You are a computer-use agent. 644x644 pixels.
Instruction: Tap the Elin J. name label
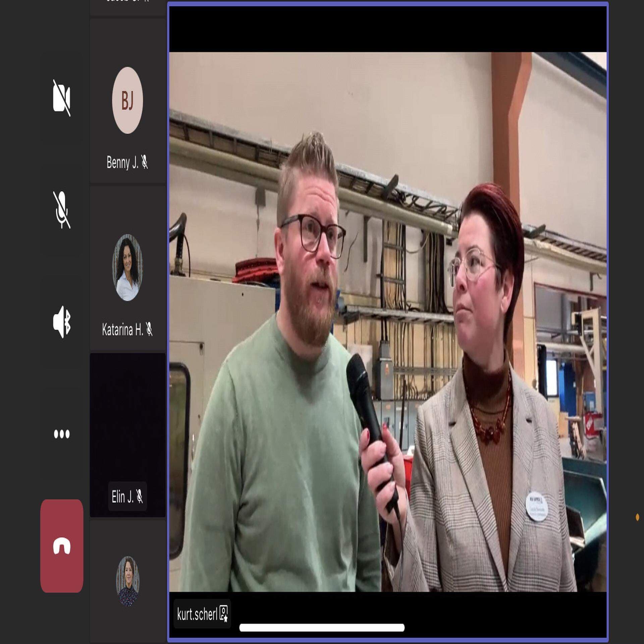coord(122,497)
